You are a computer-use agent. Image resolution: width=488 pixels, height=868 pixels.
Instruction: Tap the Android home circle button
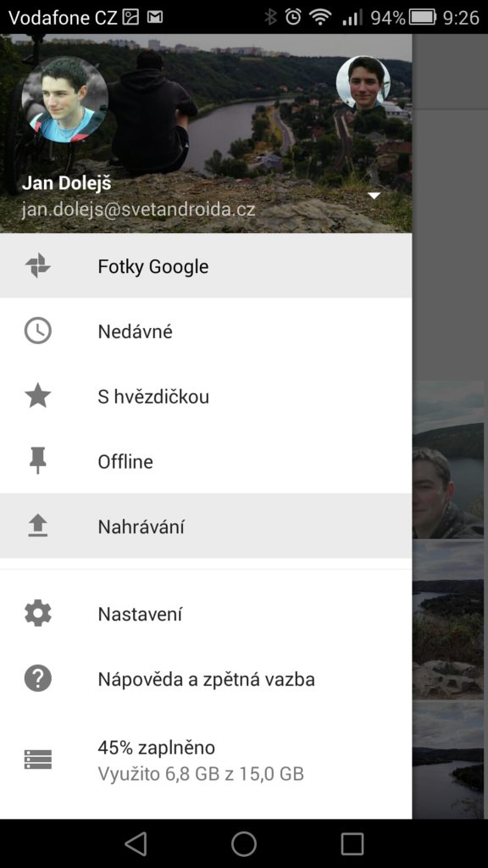coord(244,843)
